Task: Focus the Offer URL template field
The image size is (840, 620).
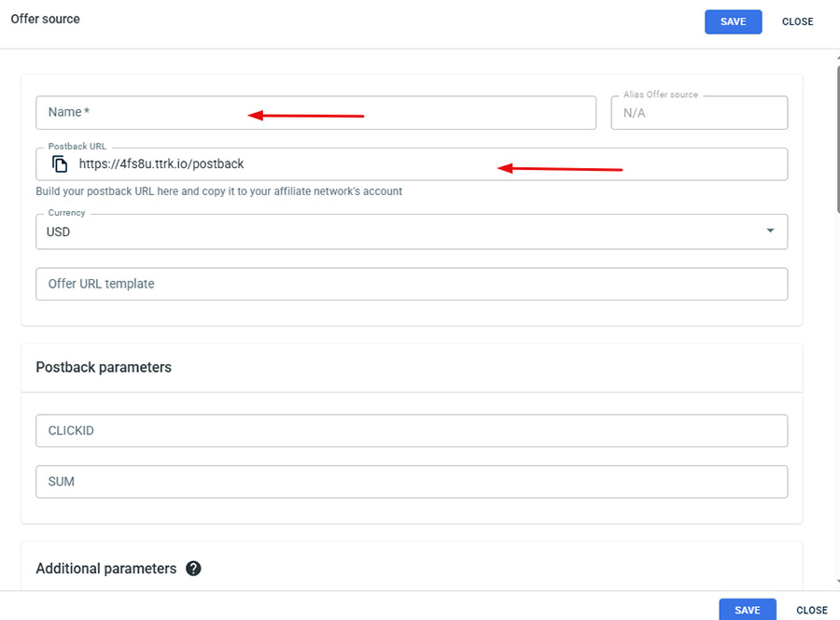Action: (411, 284)
